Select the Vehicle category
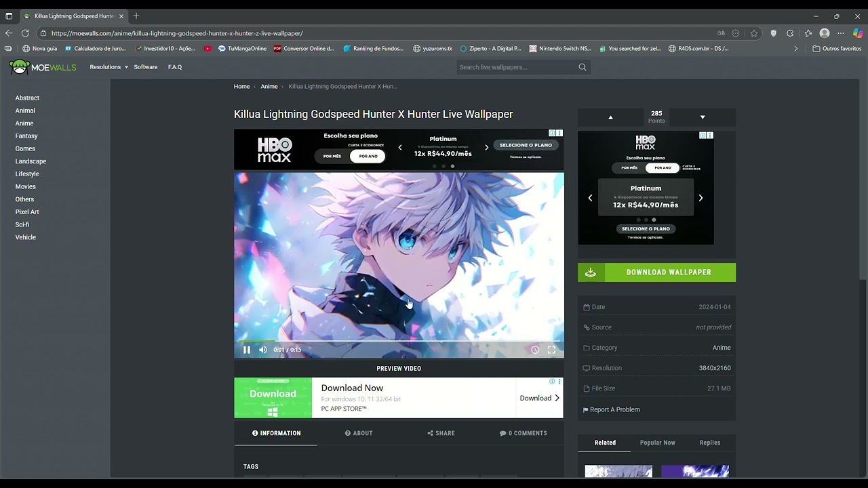Screen dimensions: 868x488 (26, 237)
